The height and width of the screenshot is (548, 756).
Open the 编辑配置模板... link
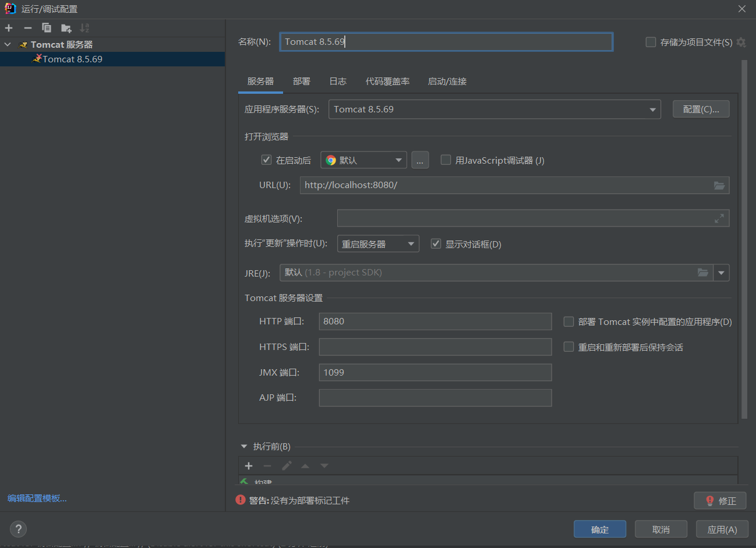(37, 498)
